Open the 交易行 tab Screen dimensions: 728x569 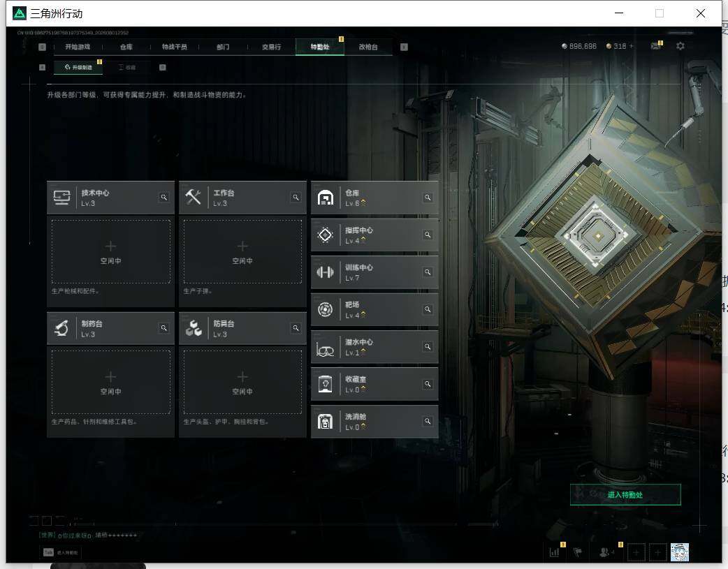tap(271, 47)
